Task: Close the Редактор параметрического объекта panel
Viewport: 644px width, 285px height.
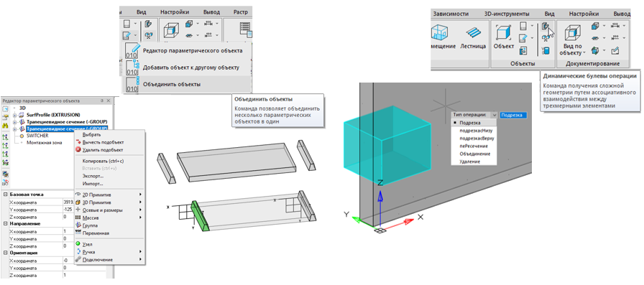Action: (x=109, y=101)
